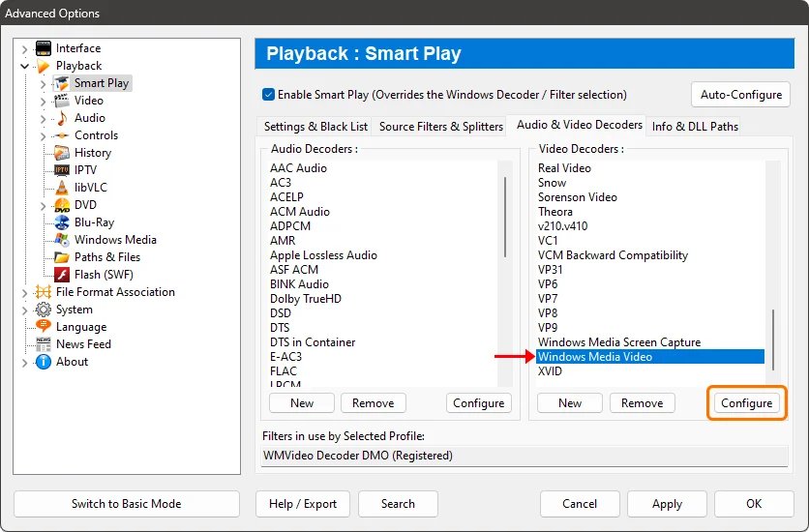Click Configure under Audio Decoders
Viewport: 809px width, 532px height.
[x=479, y=403]
